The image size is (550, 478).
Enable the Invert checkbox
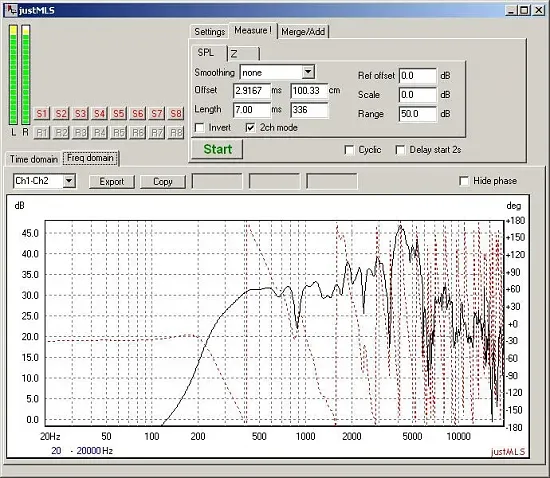[x=200, y=128]
